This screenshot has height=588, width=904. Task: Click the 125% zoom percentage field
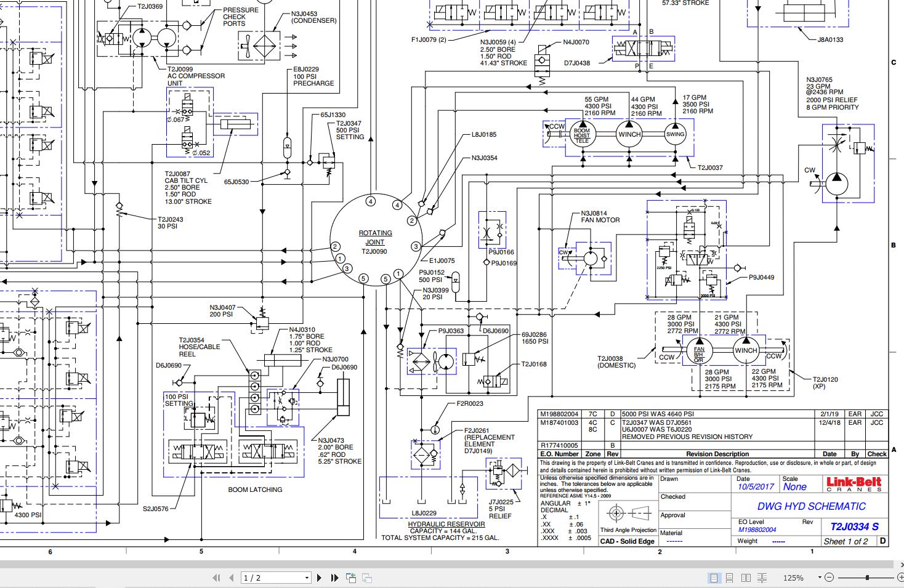pyautogui.click(x=793, y=578)
